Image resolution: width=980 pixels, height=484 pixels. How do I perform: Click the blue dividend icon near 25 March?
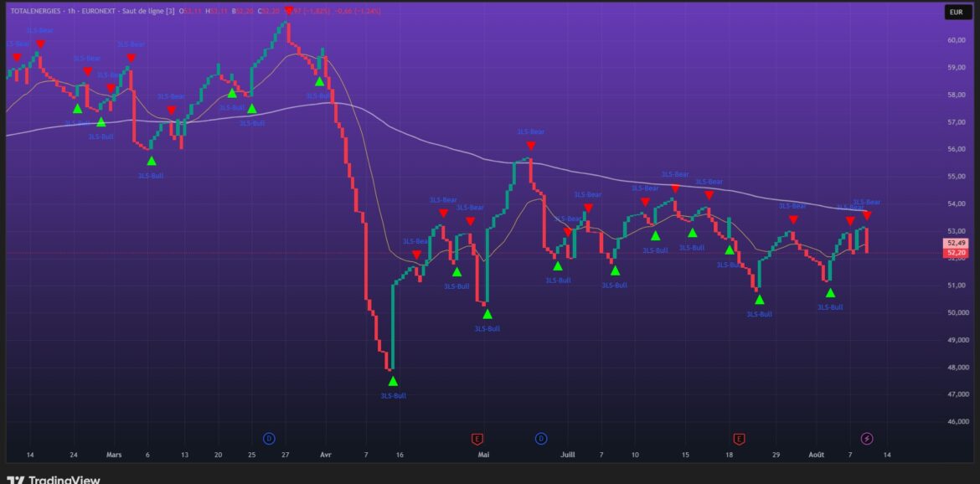point(269,438)
